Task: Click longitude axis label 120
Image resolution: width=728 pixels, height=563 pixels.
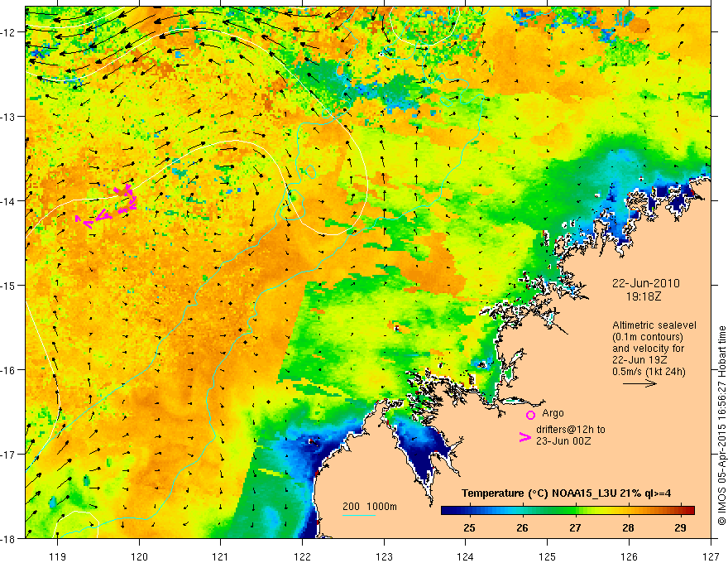Action: click(x=139, y=556)
